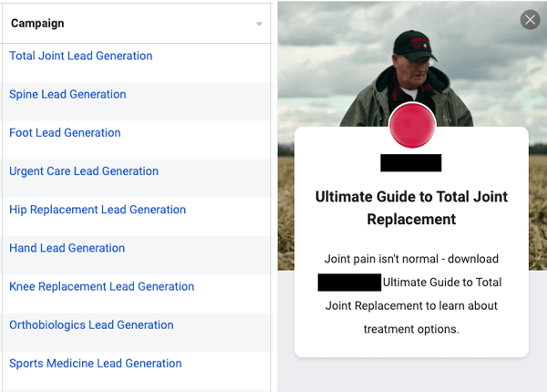The image size is (547, 392).
Task: Click the red circular profile logo
Action: [411, 126]
